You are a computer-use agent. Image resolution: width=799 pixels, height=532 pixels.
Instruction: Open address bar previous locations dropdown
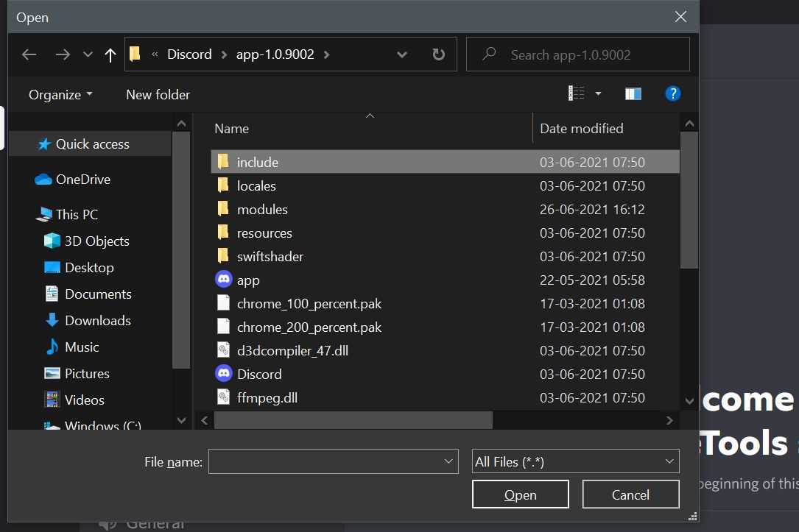[x=402, y=54]
